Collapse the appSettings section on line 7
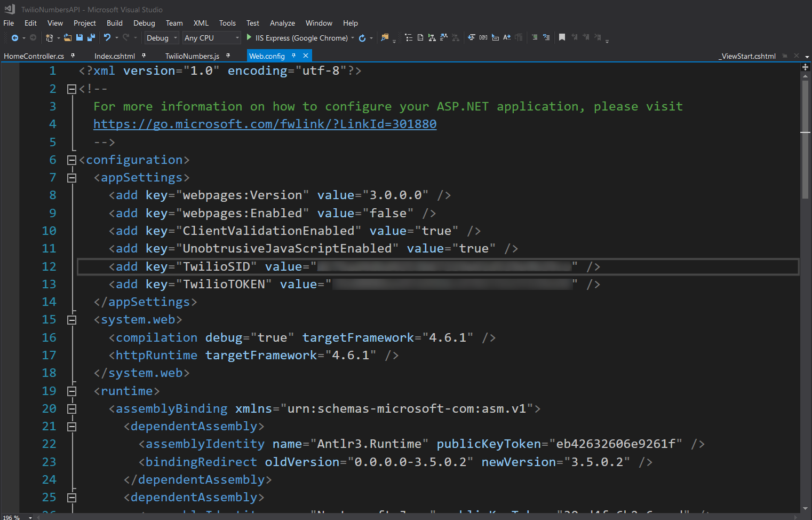Viewport: 812px width, 520px height. (x=71, y=178)
